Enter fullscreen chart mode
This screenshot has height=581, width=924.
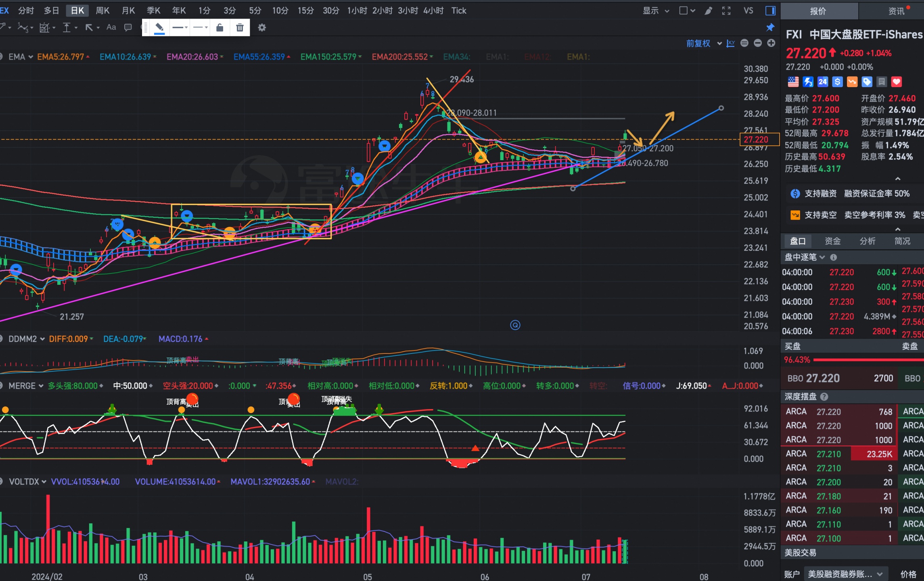pyautogui.click(x=726, y=11)
